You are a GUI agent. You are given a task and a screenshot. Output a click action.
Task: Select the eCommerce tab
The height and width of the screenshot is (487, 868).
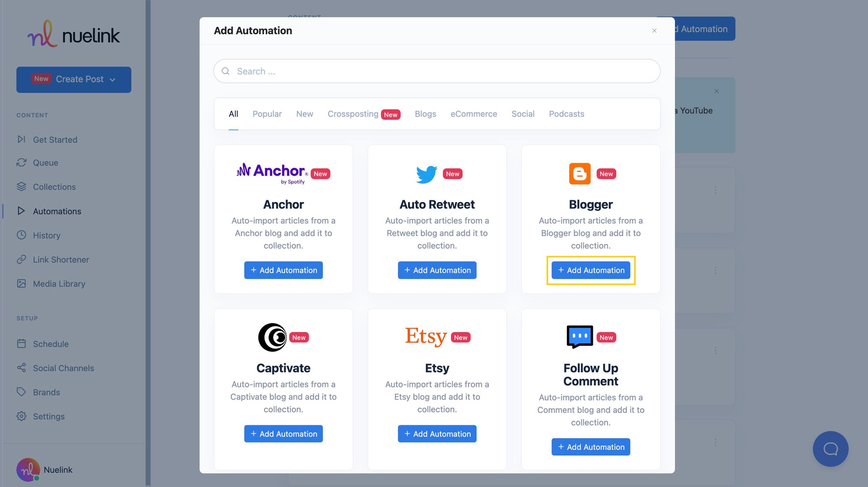coord(473,113)
